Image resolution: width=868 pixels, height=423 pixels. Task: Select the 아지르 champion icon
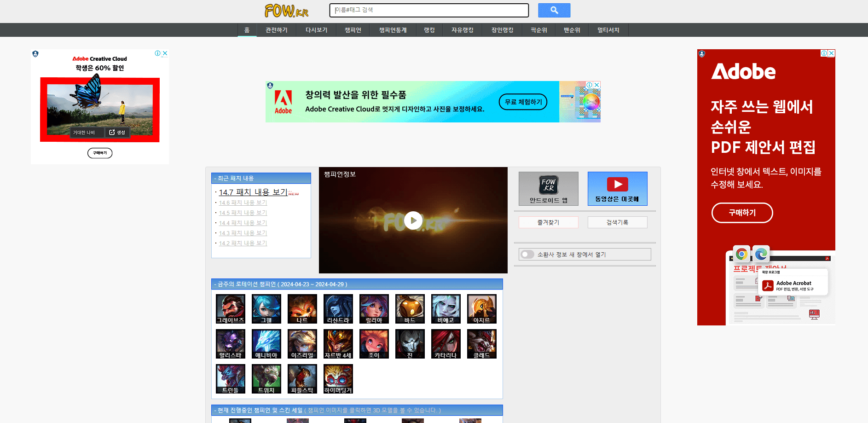(x=482, y=309)
